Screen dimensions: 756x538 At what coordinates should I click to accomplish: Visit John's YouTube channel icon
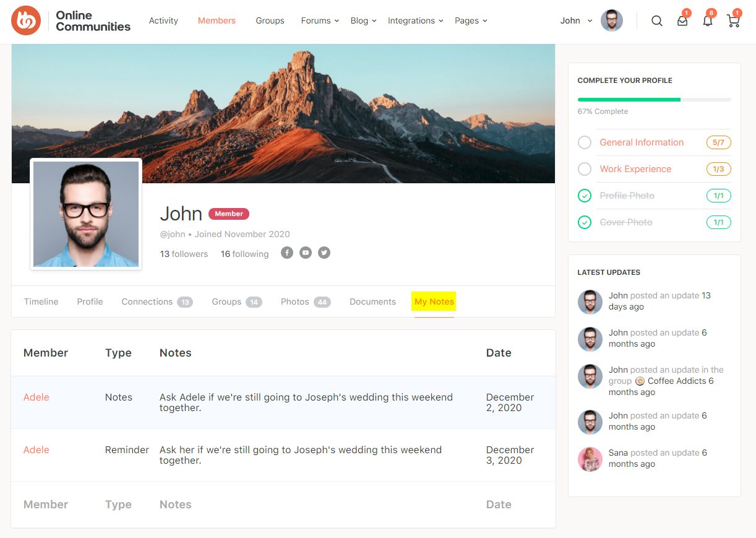pos(306,253)
